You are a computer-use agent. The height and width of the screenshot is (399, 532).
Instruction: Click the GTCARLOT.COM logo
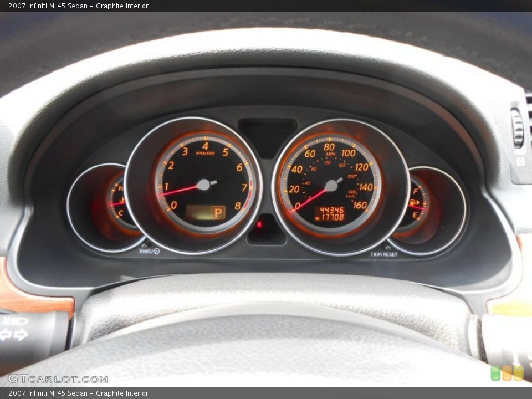[x=58, y=379]
